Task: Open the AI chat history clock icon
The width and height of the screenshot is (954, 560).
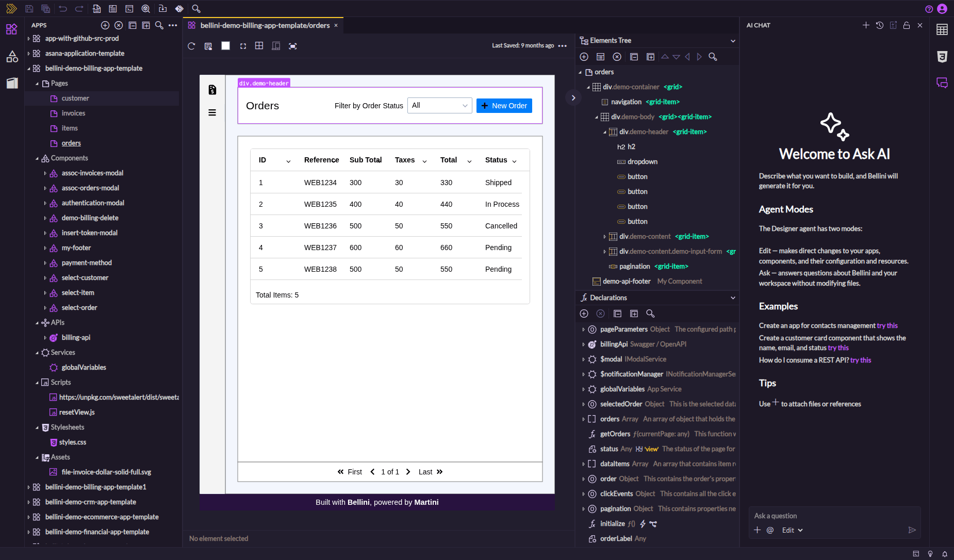Action: pyautogui.click(x=880, y=25)
